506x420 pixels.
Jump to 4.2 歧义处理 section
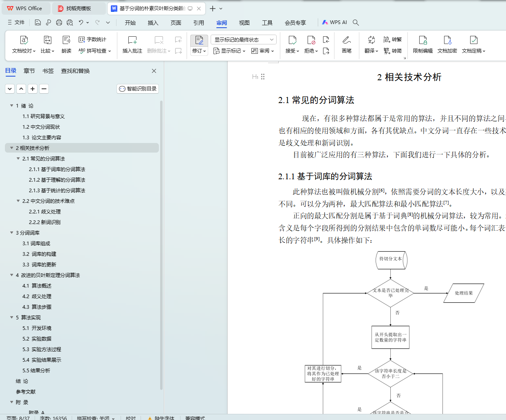pos(37,296)
